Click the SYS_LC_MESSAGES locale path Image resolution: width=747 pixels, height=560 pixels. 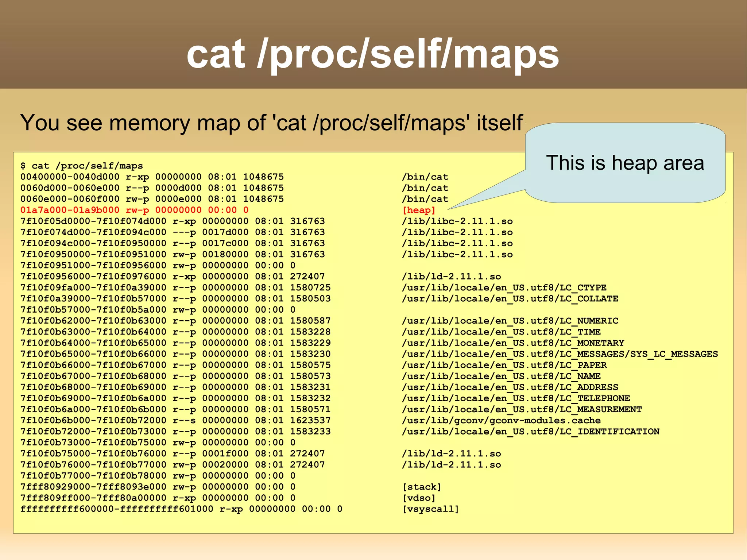(x=560, y=354)
